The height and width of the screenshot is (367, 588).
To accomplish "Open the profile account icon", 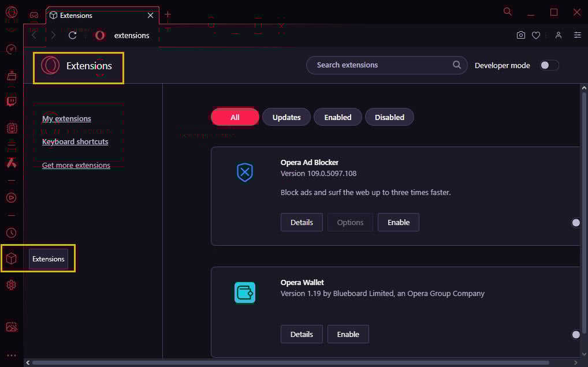I will click(x=559, y=35).
